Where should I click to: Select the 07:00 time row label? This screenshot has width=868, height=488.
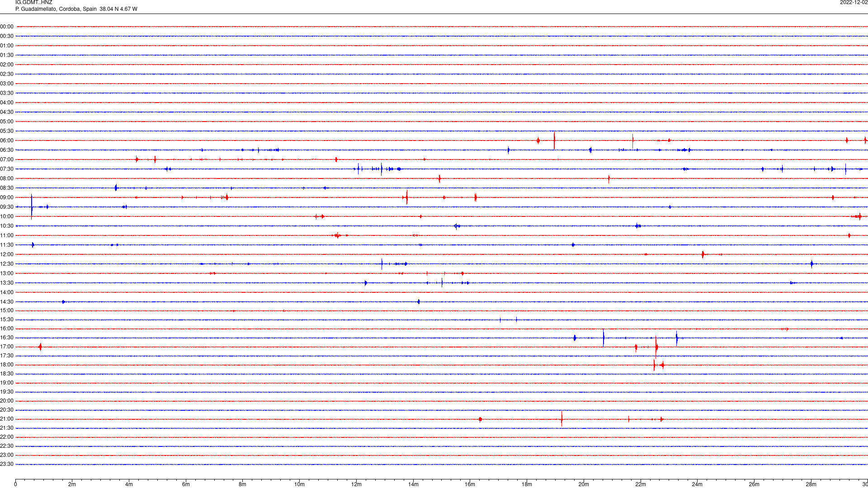pyautogui.click(x=7, y=160)
